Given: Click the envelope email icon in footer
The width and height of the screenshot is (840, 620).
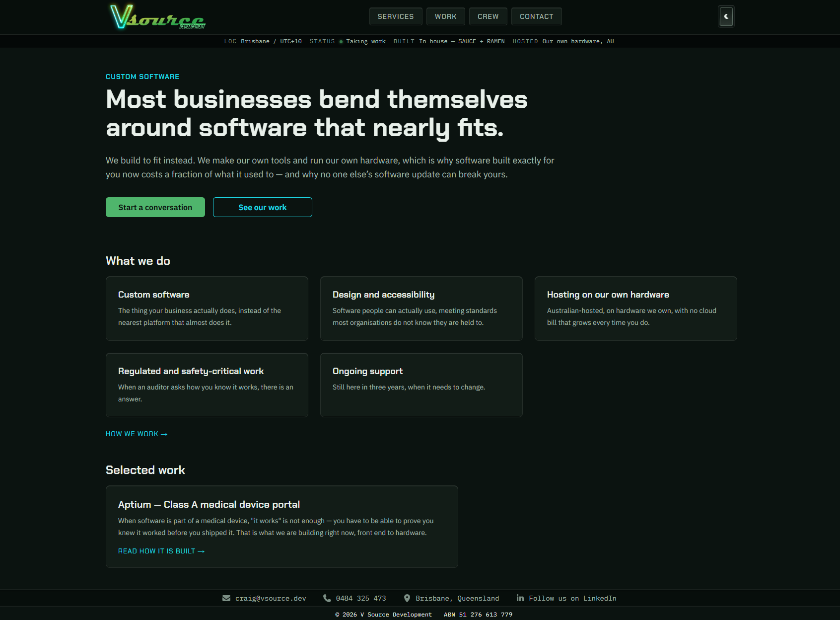Looking at the screenshot, I should 226,598.
